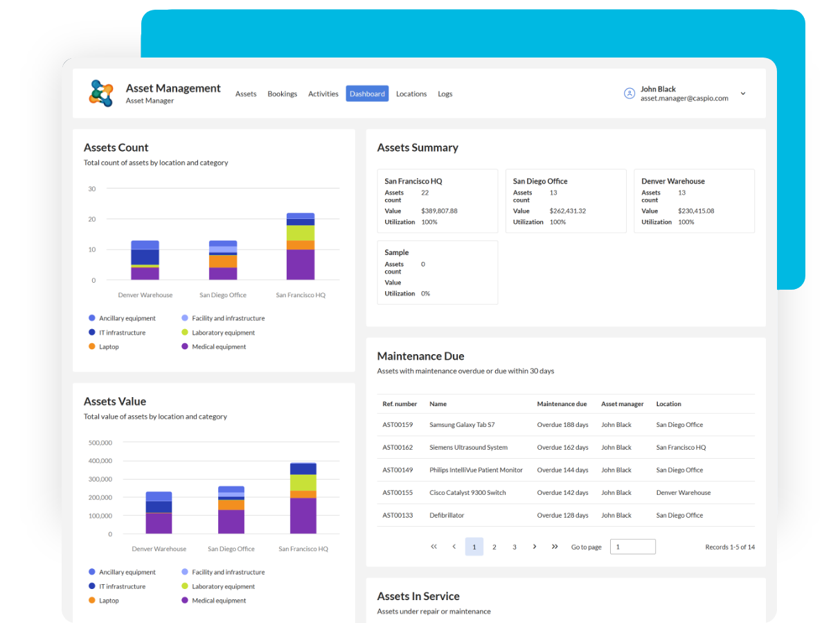Toggle Facility and infrastructure in Assets Count legend
Screen dimensions: 840x623
pyautogui.click(x=185, y=317)
